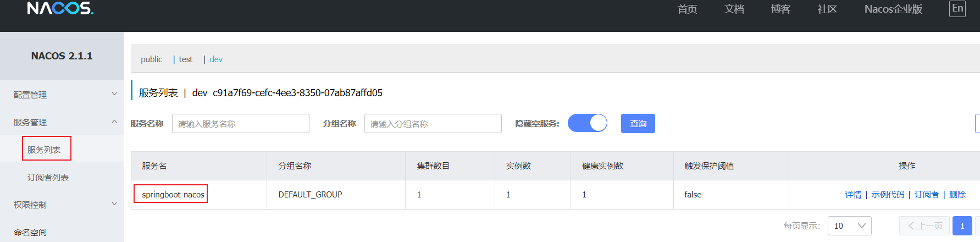Switch language with the En button
This screenshot has height=242, width=980.
(957, 8)
